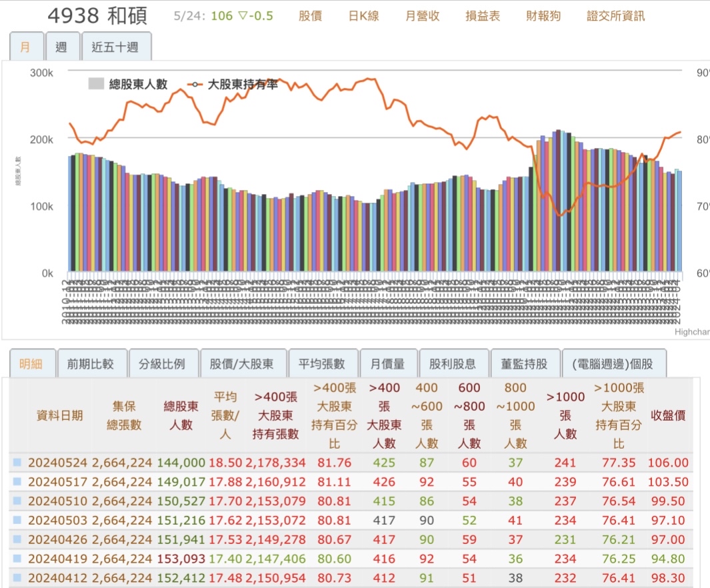Click the Highcharts credit link
The image size is (710, 588).
[x=693, y=332]
